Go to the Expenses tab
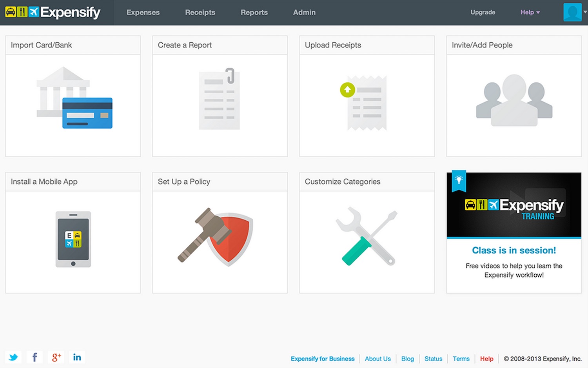Image resolution: width=588 pixels, height=368 pixels. (x=143, y=13)
